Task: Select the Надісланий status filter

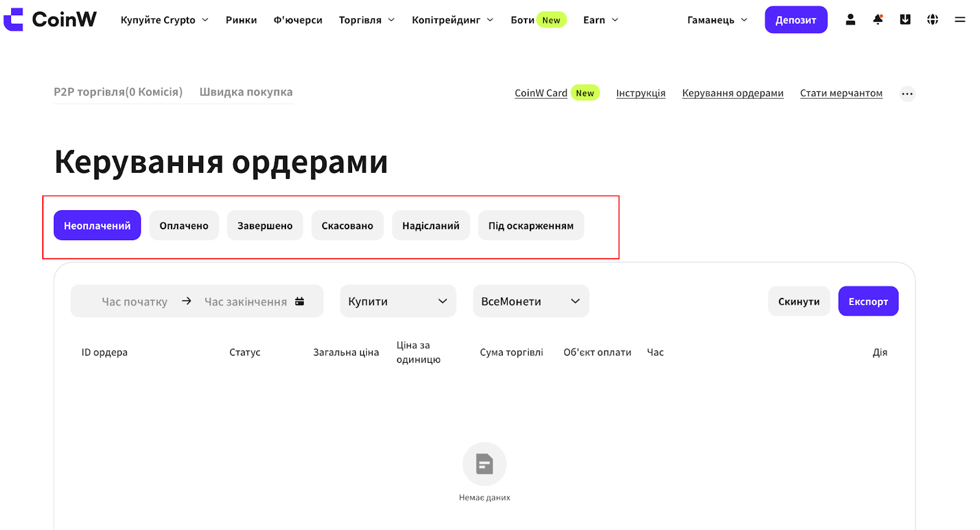Action: point(431,225)
